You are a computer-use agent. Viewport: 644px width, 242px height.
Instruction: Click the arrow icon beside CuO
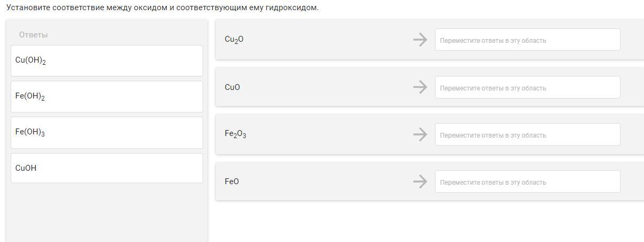(x=420, y=87)
